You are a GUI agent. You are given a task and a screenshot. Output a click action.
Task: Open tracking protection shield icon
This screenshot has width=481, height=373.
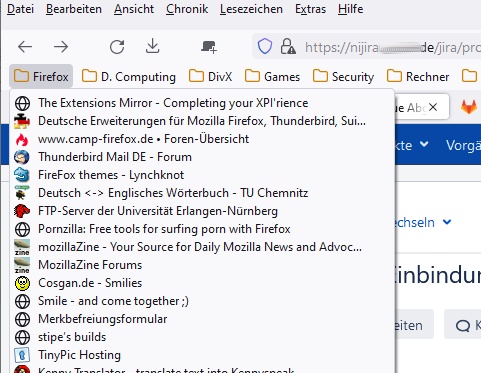pyautogui.click(x=265, y=46)
